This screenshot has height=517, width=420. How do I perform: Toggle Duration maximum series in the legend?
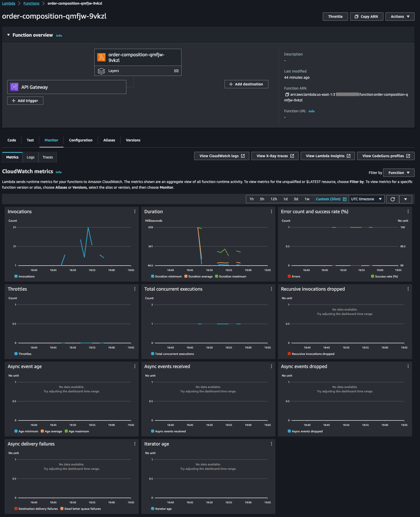click(231, 276)
